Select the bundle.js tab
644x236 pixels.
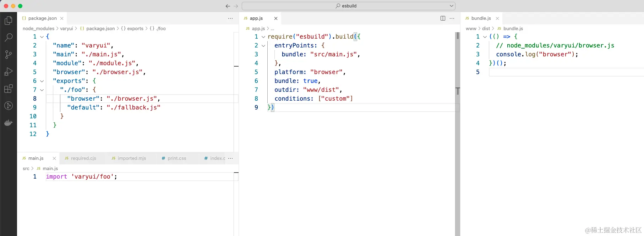coord(481,18)
